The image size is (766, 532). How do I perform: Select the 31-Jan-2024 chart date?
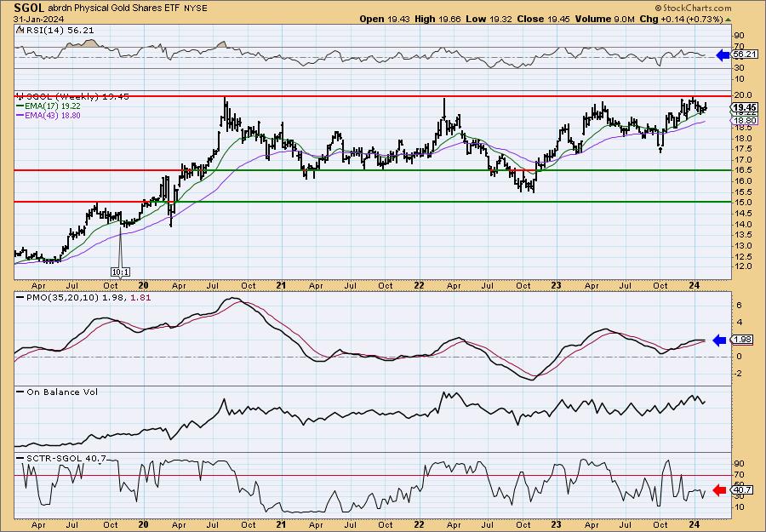click(x=38, y=19)
